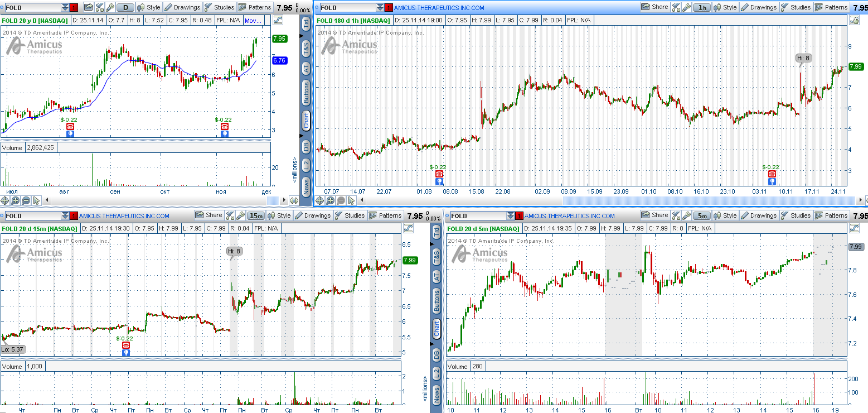Open Share icon in daily chart toolbar
This screenshot has width=868, height=413.
click(x=88, y=7)
